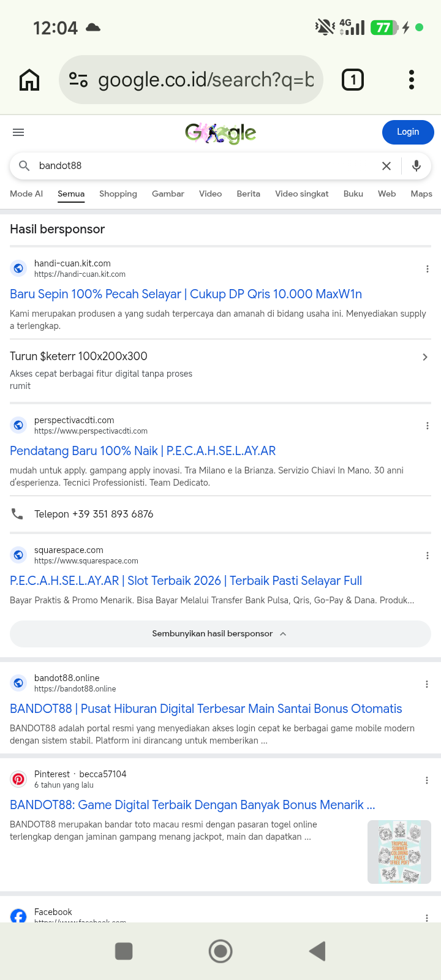Screen dimensions: 441x980
Task: Tap the globe favicon of handi-cuan.kit.com
Action: 18,268
